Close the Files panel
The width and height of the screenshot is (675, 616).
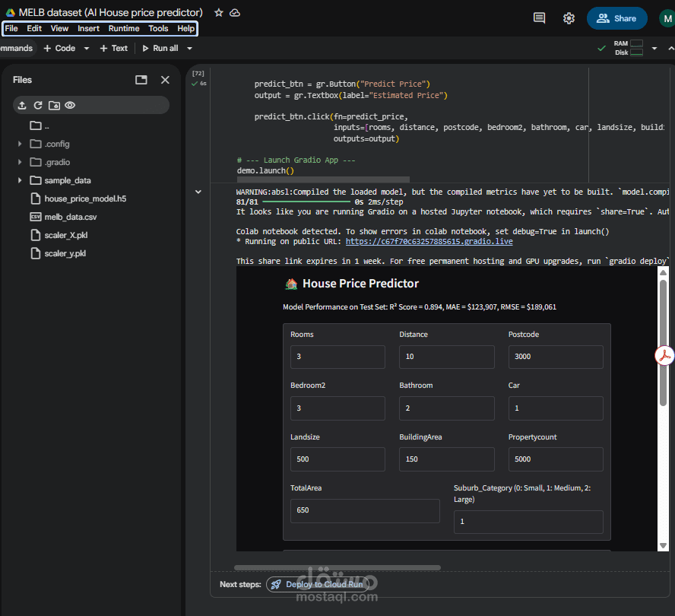165,80
